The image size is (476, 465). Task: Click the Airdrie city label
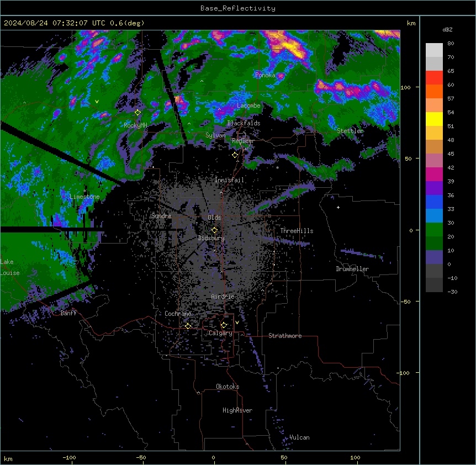click(x=223, y=297)
